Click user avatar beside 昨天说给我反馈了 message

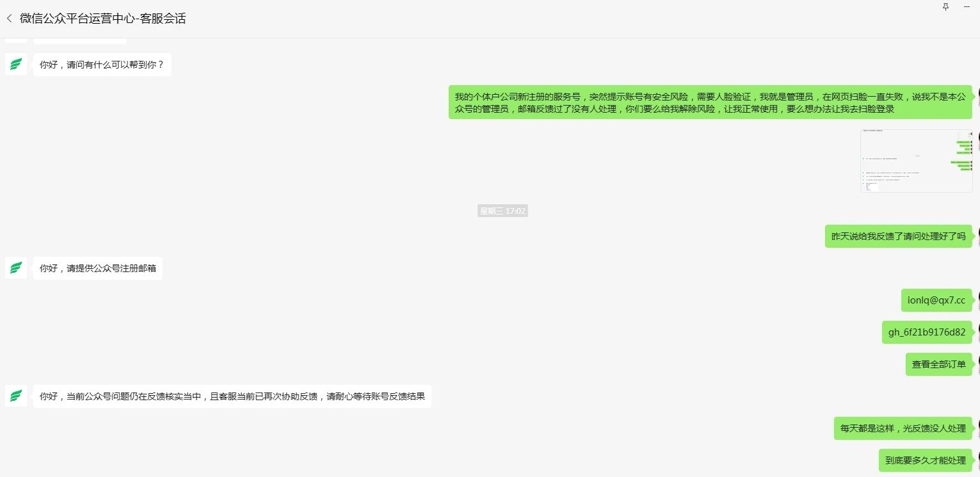[x=977, y=236]
